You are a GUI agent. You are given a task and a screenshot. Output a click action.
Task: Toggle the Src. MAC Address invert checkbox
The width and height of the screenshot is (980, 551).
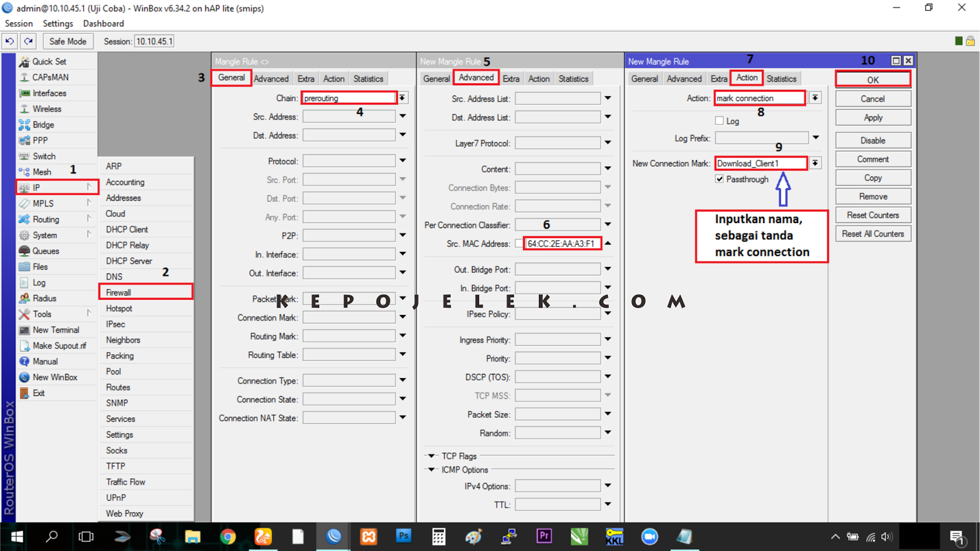[x=519, y=243]
